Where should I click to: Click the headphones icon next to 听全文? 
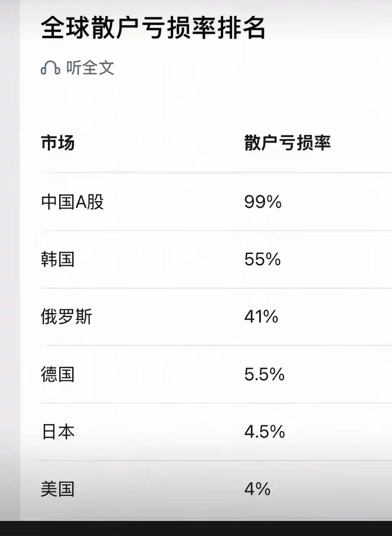pos(50,68)
